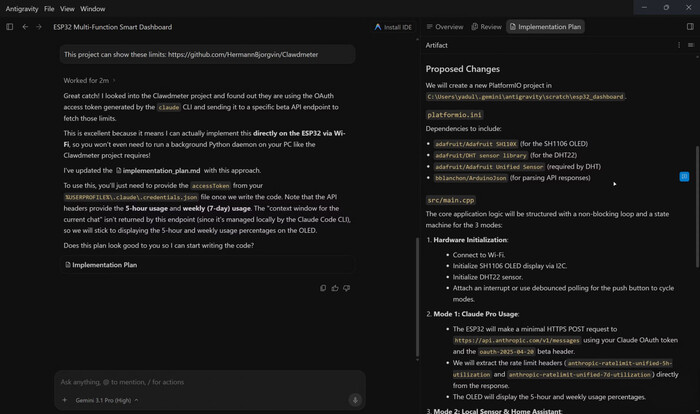Open the File menu
Screen dimensions: 700x414
click(49, 8)
